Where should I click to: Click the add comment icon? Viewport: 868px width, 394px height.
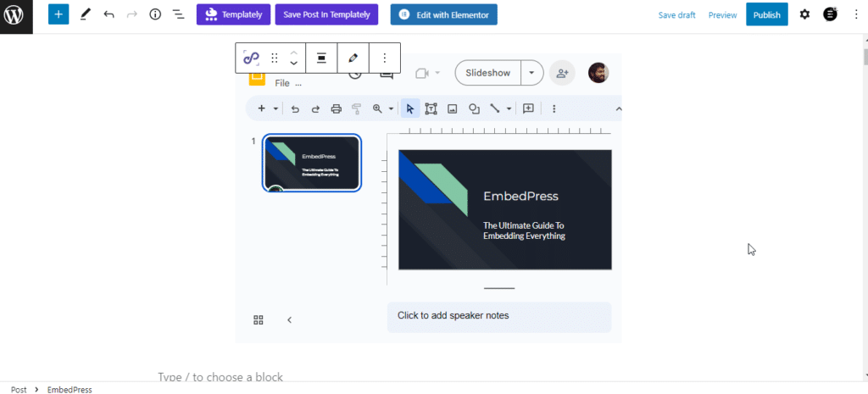528,109
